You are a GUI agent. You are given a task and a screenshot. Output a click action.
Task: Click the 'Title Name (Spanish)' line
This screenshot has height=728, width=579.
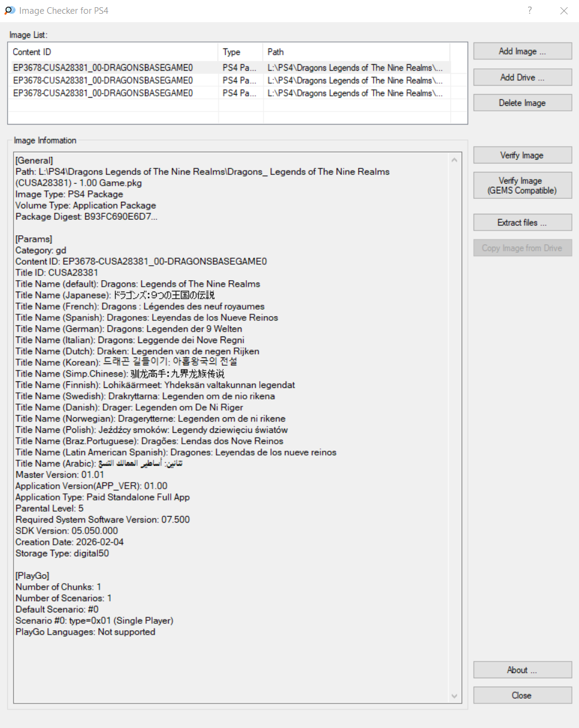click(x=147, y=317)
